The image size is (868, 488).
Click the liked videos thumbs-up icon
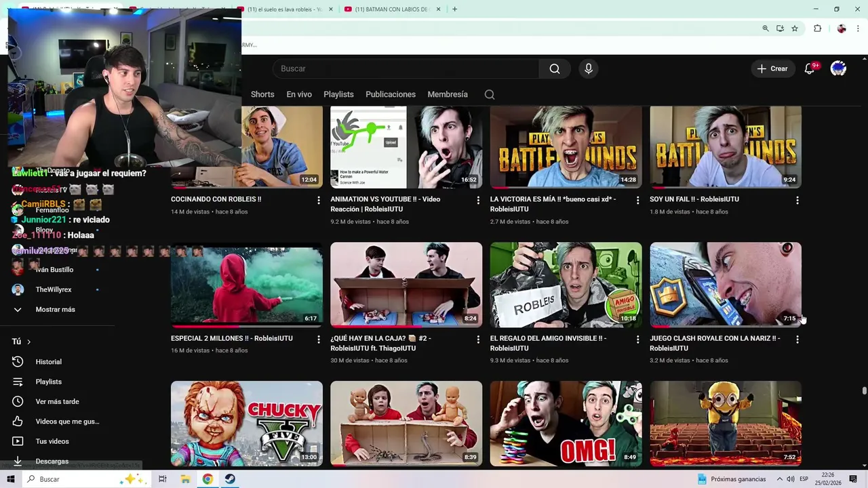(18, 422)
